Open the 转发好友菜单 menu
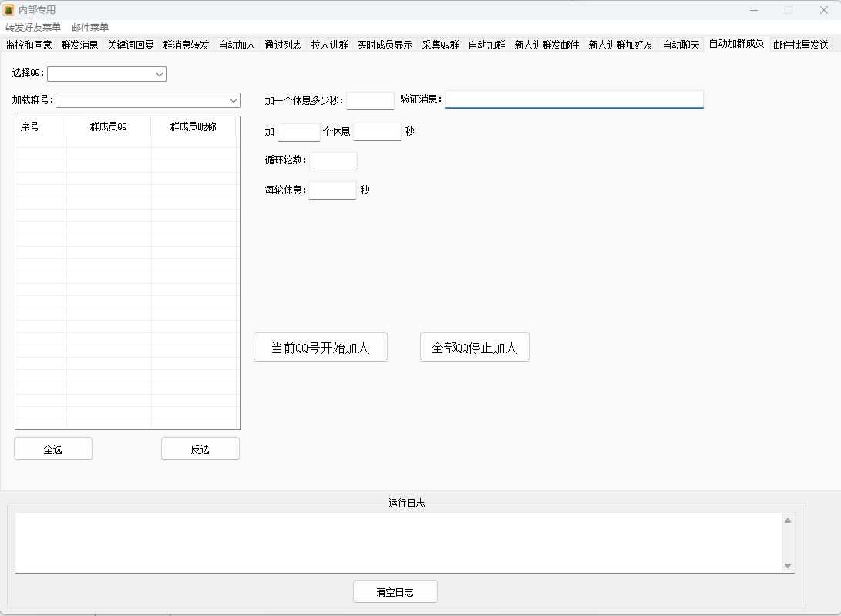Viewport: 841px width, 616px height. click(x=32, y=28)
